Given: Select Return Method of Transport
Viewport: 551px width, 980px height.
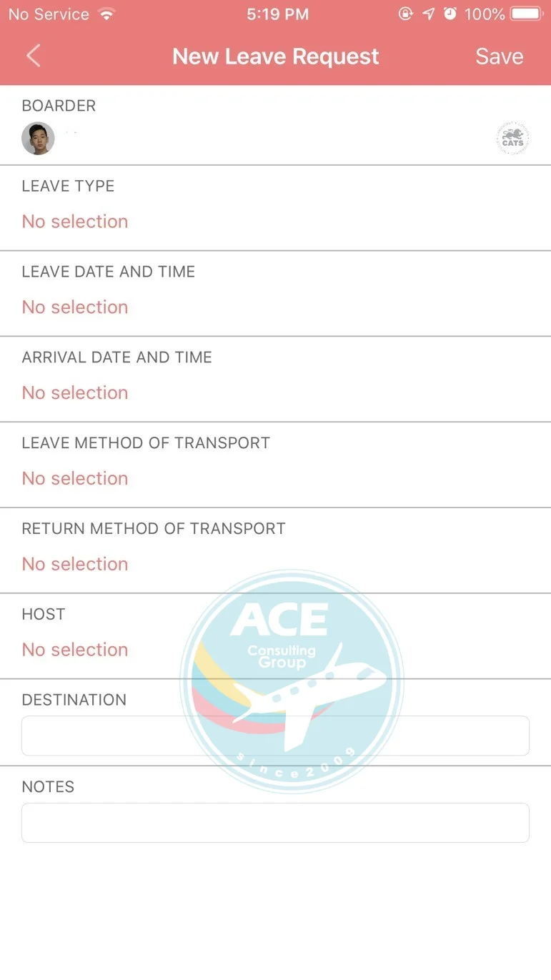Looking at the screenshot, I should 275,551.
